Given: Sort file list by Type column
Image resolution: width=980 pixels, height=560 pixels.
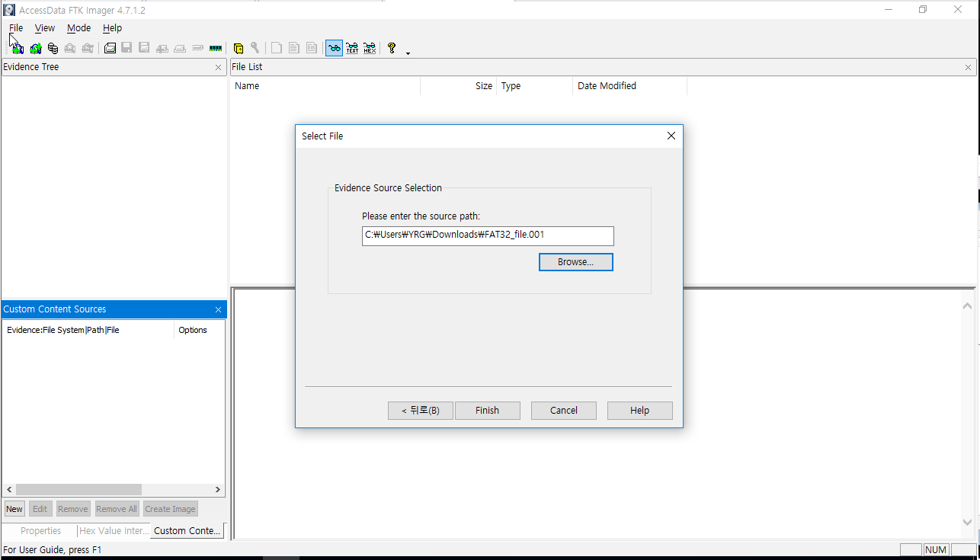Looking at the screenshot, I should point(535,86).
